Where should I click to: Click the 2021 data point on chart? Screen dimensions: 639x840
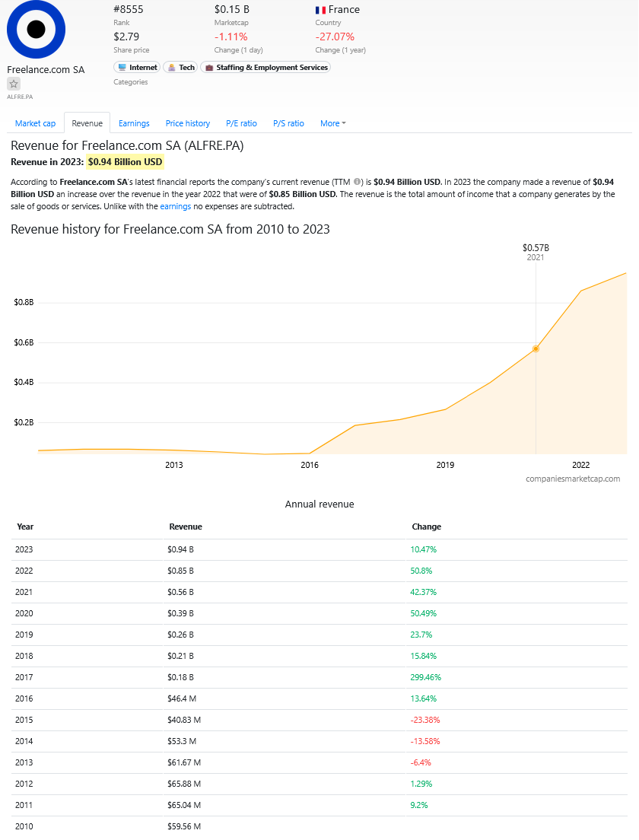536,348
